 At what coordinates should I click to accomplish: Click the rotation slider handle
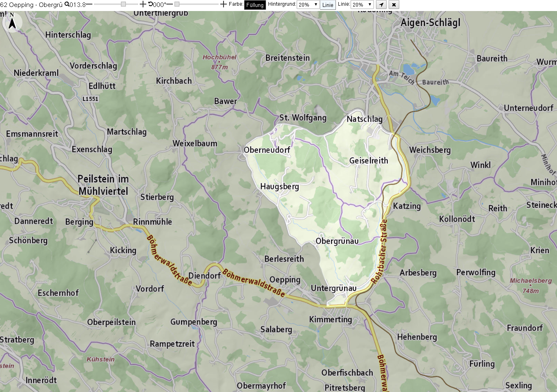point(177,4)
